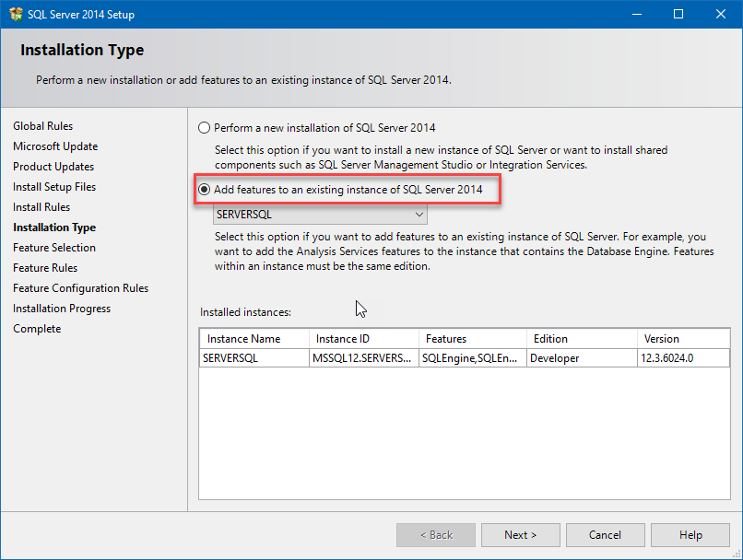Open the Installation Progress step
The image size is (743, 560).
[x=61, y=308]
